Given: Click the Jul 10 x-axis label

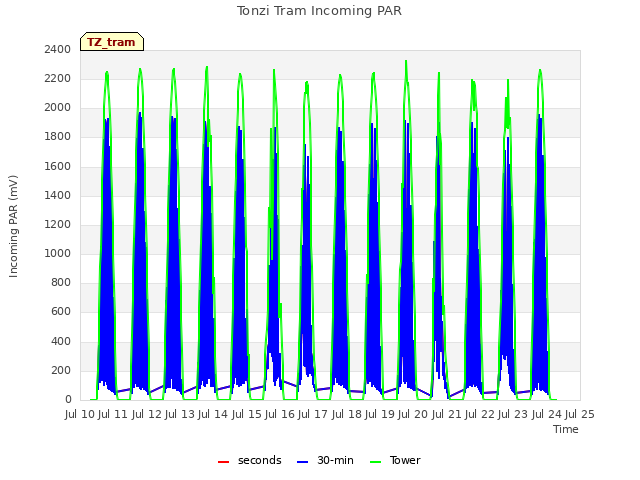Looking at the screenshot, I should (x=80, y=415).
